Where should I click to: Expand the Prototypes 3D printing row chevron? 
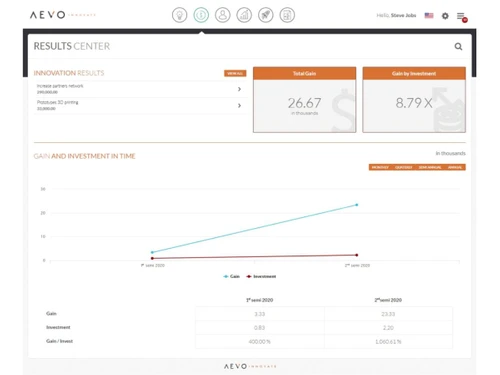point(239,105)
